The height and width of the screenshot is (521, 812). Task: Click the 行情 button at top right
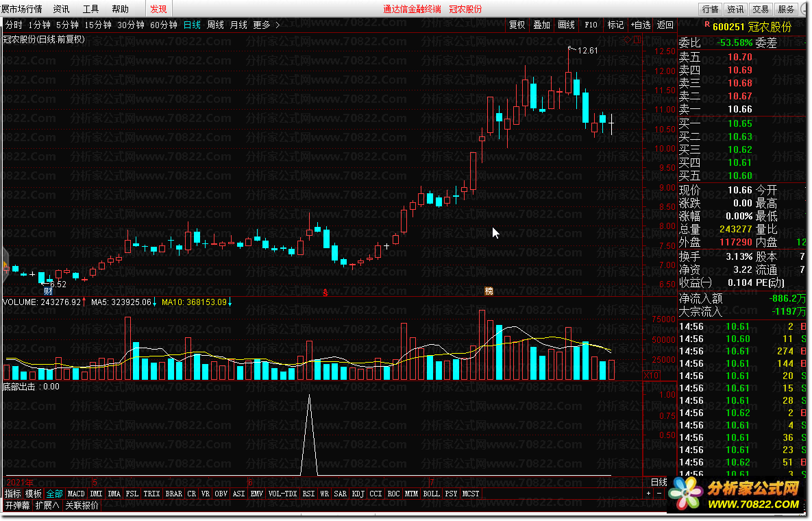coord(710,9)
